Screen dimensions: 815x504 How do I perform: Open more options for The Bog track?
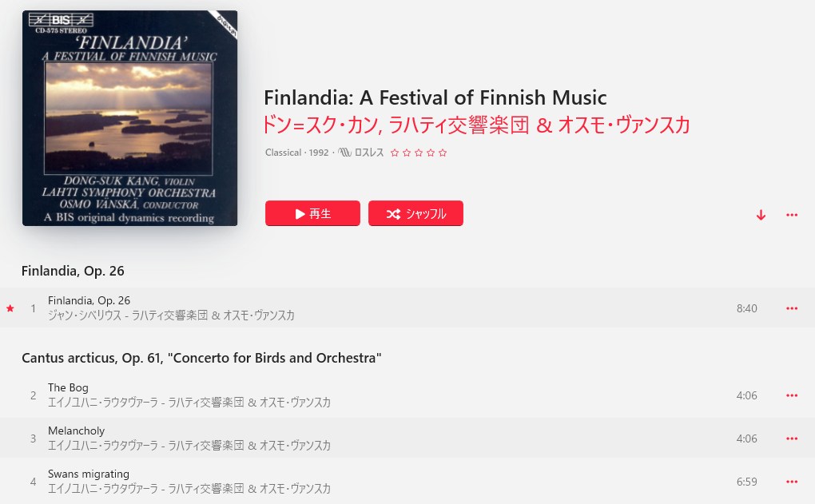[792, 395]
